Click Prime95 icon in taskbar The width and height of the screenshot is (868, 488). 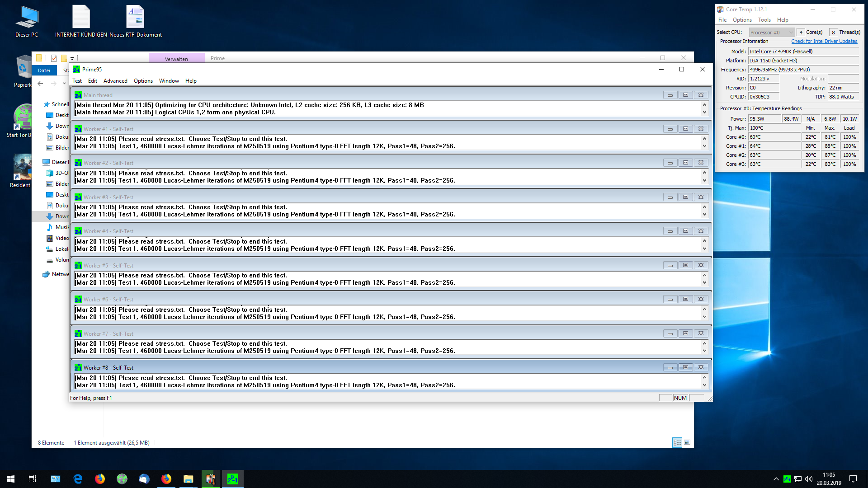pyautogui.click(x=232, y=479)
